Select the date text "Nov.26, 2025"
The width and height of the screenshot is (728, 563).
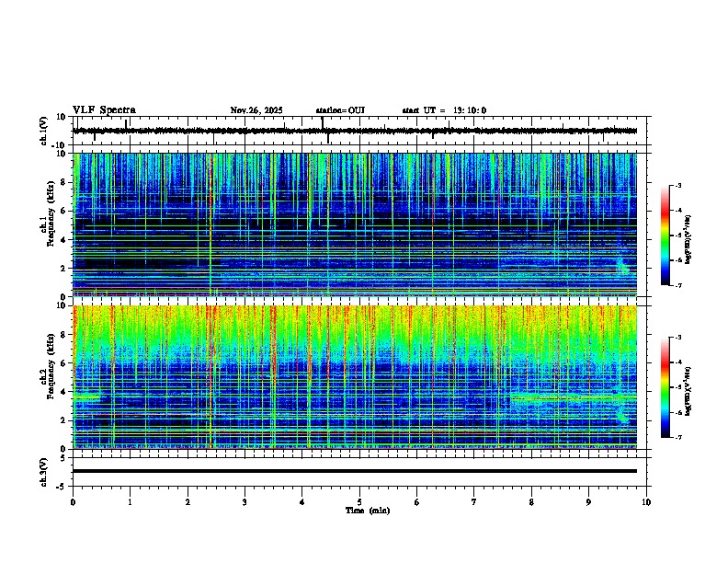pyautogui.click(x=256, y=110)
